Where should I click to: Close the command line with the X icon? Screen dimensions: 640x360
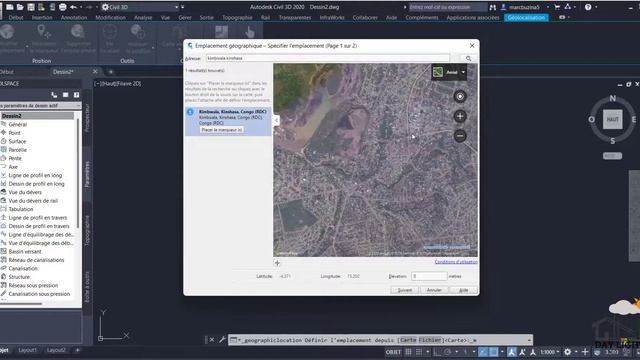pos(212,340)
